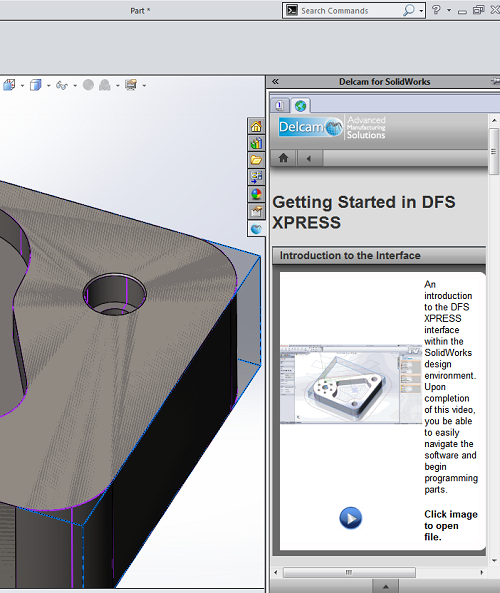
Task: Click the 'Getting Started in DFS XPRESS' heading
Action: point(363,212)
